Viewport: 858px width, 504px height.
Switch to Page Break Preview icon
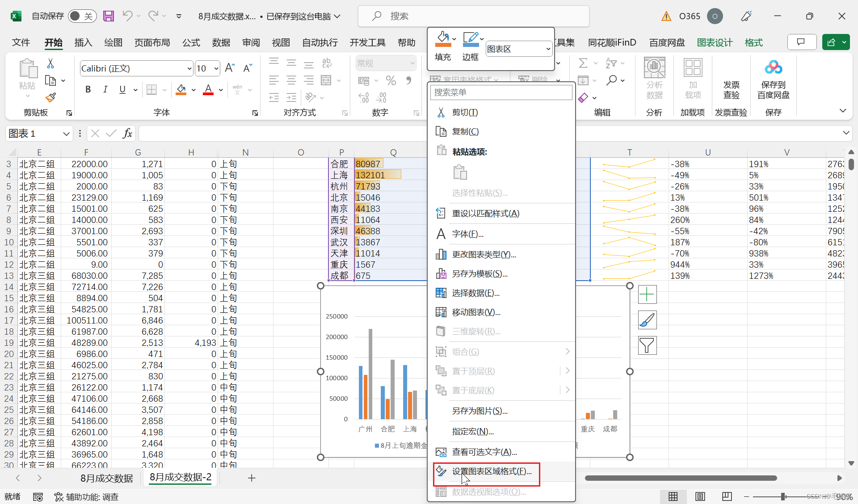coord(727,496)
